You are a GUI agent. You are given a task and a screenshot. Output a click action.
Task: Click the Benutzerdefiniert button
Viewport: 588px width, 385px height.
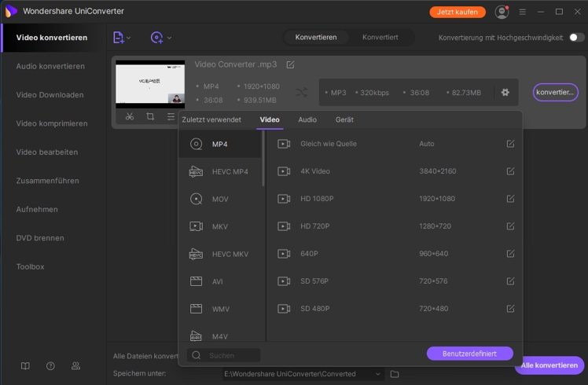(469, 354)
